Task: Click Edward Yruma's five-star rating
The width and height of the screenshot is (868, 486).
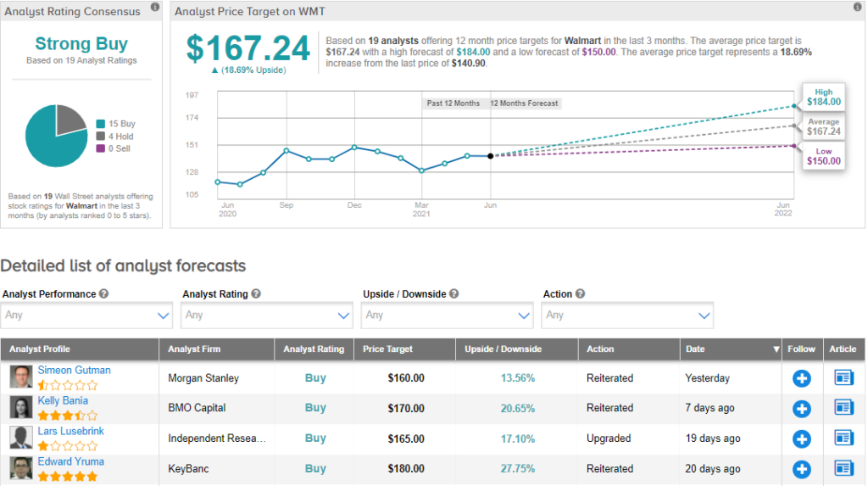Action: (68, 476)
